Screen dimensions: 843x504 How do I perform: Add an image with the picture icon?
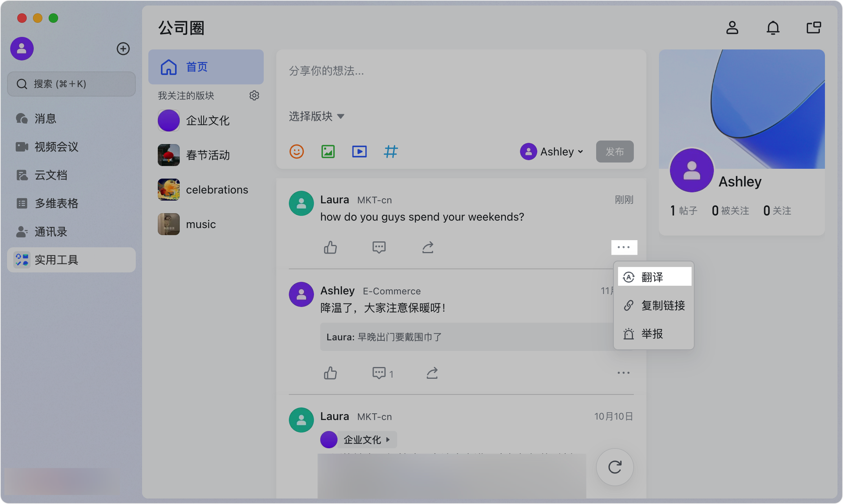pyautogui.click(x=328, y=152)
